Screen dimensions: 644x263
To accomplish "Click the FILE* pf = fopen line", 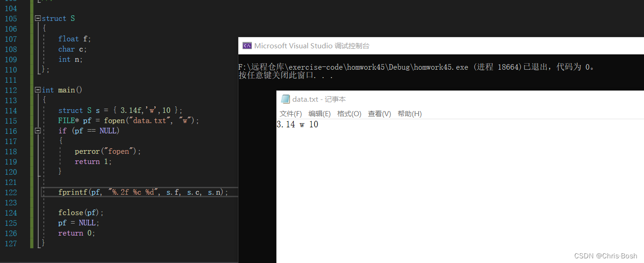I will (128, 121).
